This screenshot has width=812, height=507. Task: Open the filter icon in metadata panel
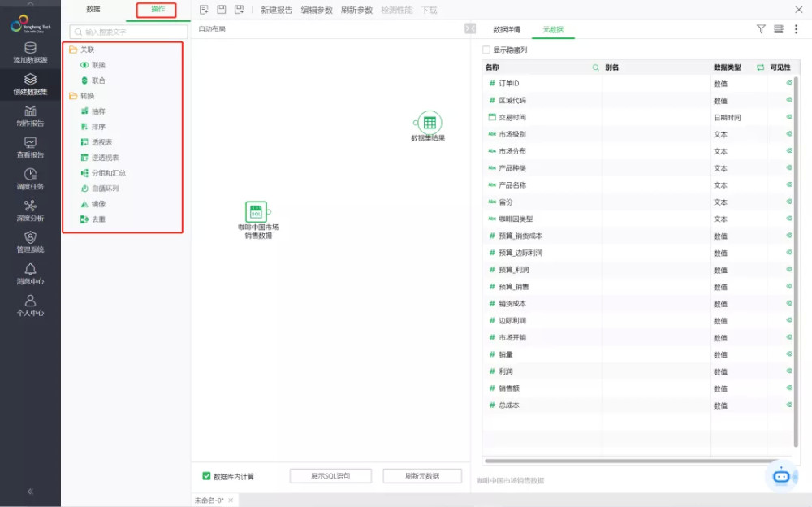pyautogui.click(x=761, y=29)
